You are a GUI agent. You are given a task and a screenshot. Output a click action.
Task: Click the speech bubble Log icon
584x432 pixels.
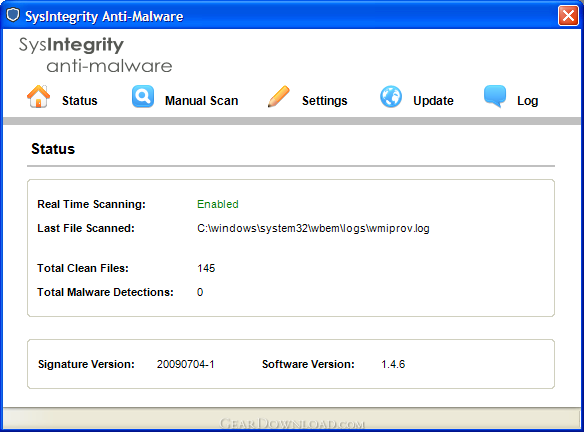(495, 96)
